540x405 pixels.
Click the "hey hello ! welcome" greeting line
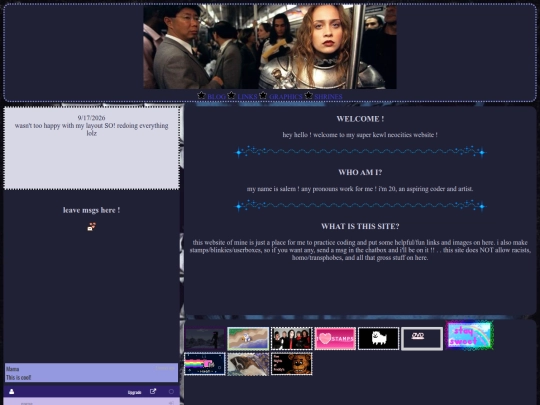click(x=360, y=135)
